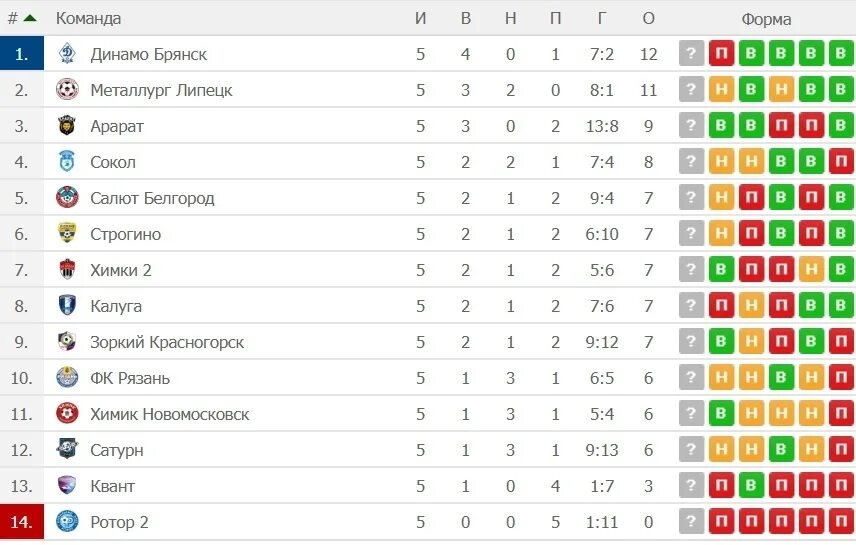The height and width of the screenshot is (545, 856).
Task: Click the Команда column header
Action: [x=88, y=19]
